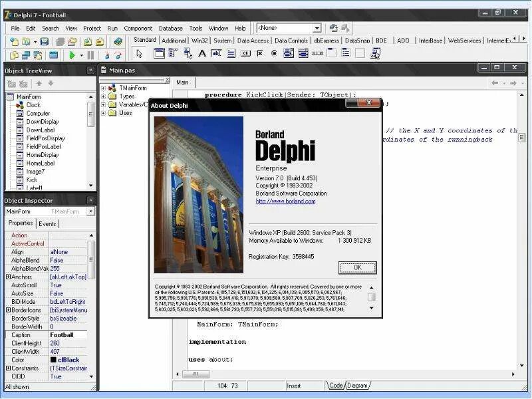Open Help Contents book icon

(x=118, y=41)
